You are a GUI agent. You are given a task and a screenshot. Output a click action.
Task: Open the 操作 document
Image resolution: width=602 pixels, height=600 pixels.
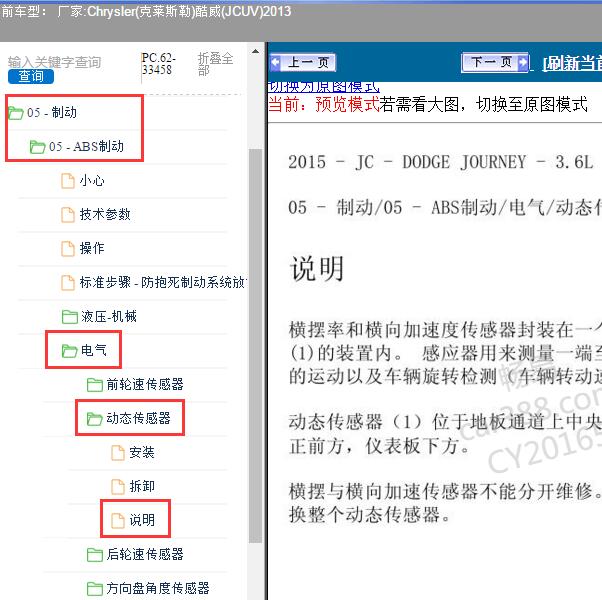tap(92, 248)
